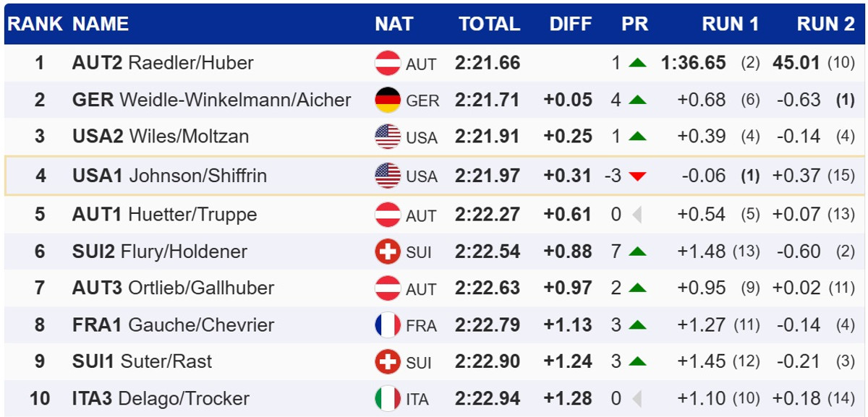This screenshot has width=868, height=417.
Task: Click Germany flag icon for Weidle-Winkelmann/Aicher
Action: point(388,100)
